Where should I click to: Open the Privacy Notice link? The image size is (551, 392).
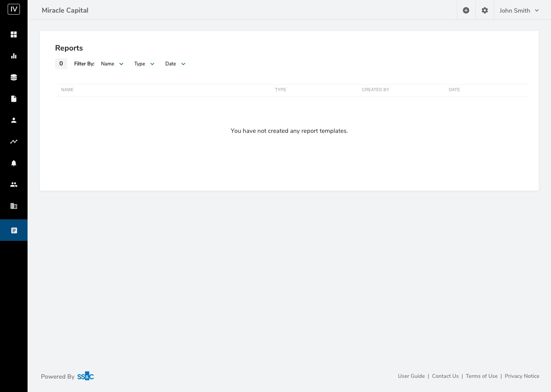(522, 376)
